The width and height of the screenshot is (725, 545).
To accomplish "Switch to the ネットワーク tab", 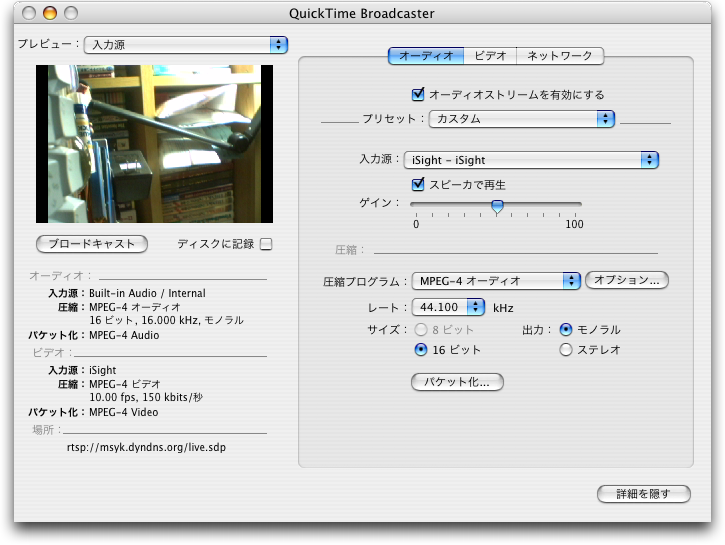I will click(x=560, y=56).
